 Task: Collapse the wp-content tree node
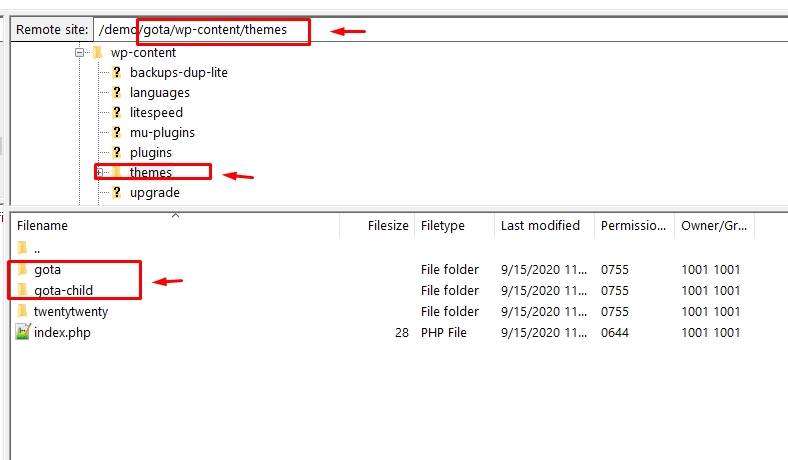79,52
